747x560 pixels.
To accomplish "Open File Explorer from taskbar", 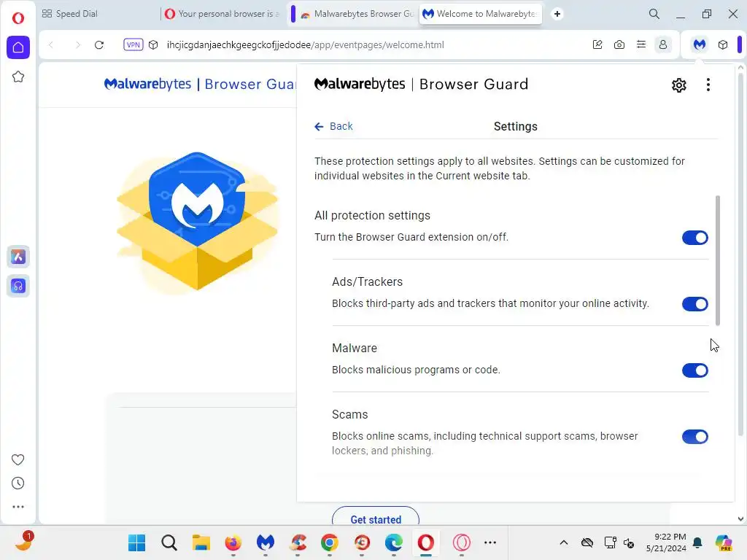I will pyautogui.click(x=201, y=542).
